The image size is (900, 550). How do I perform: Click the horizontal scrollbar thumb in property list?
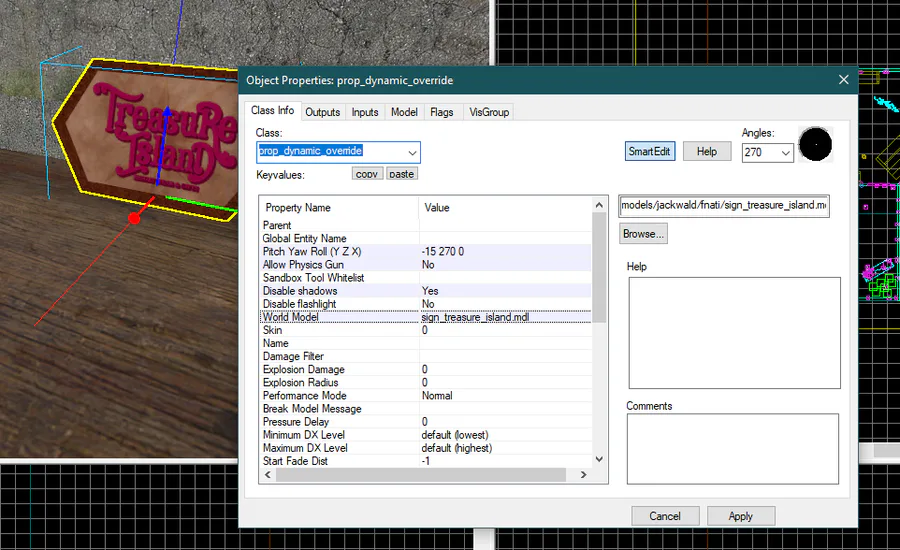tap(421, 475)
